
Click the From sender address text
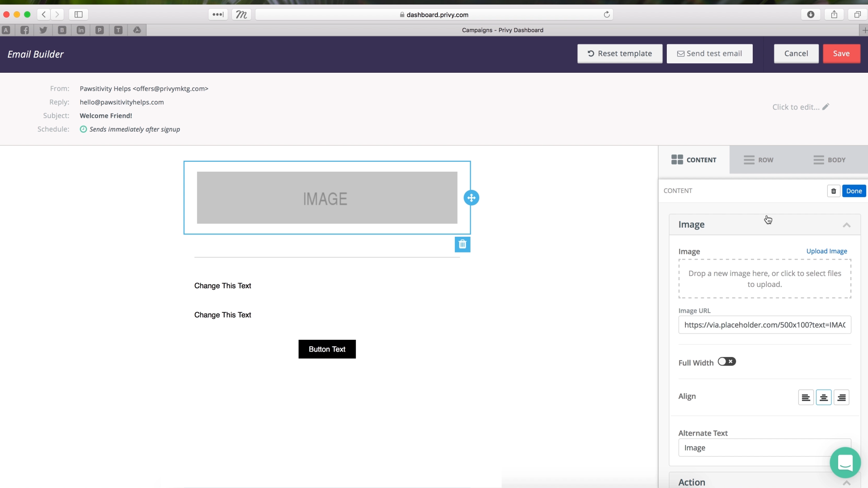click(144, 89)
